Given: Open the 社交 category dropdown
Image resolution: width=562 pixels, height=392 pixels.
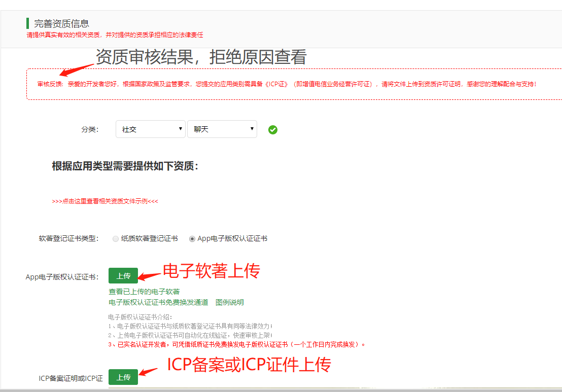Looking at the screenshot, I should pos(151,129).
